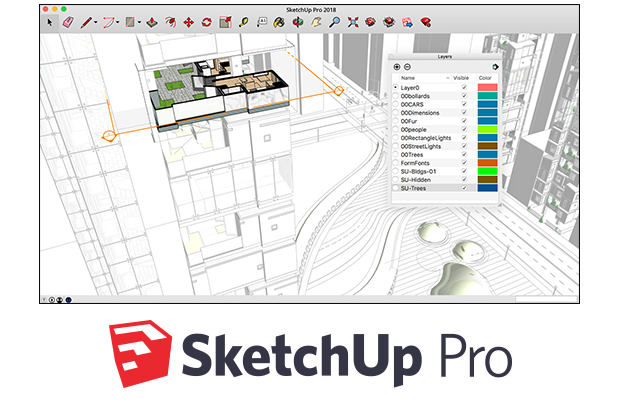Activate the Tape Measure tool

point(244,20)
